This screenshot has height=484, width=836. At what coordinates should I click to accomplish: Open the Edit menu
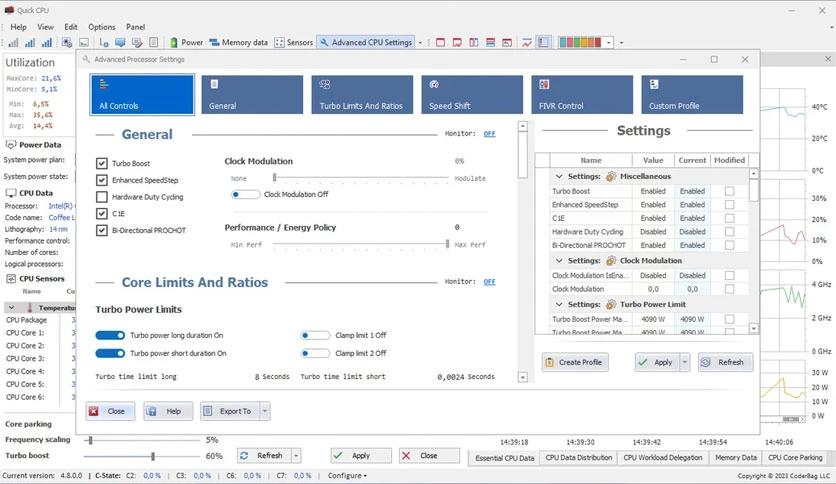[70, 27]
